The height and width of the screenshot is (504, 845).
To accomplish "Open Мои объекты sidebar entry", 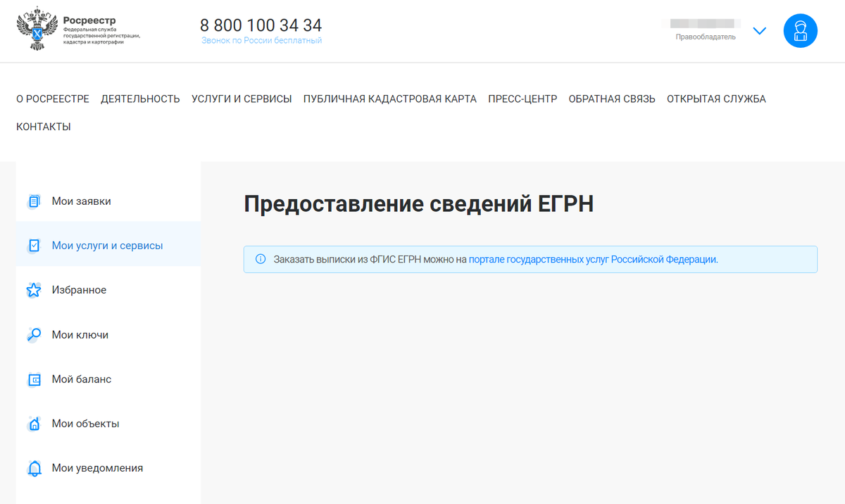I will pos(108,424).
